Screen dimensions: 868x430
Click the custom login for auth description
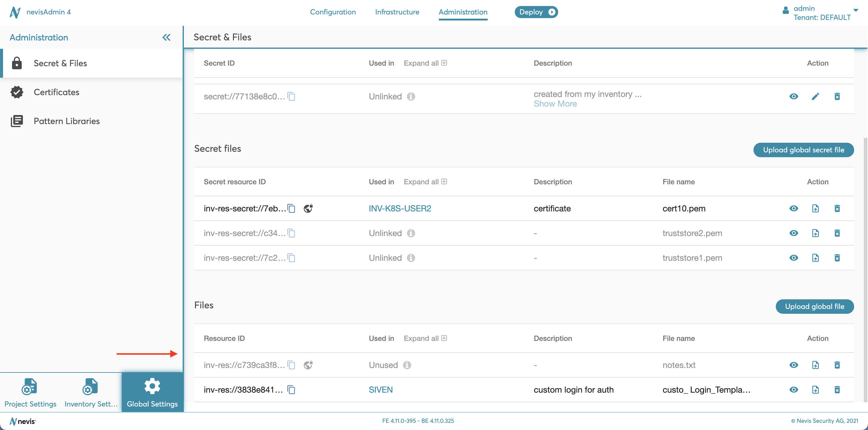574,390
